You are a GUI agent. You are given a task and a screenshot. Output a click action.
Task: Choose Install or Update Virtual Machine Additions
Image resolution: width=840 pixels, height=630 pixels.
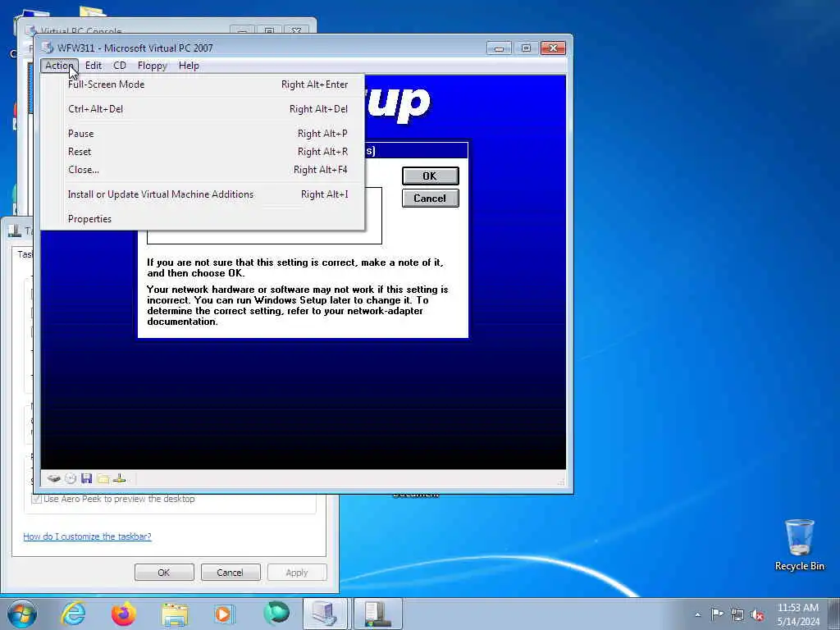[203, 194]
